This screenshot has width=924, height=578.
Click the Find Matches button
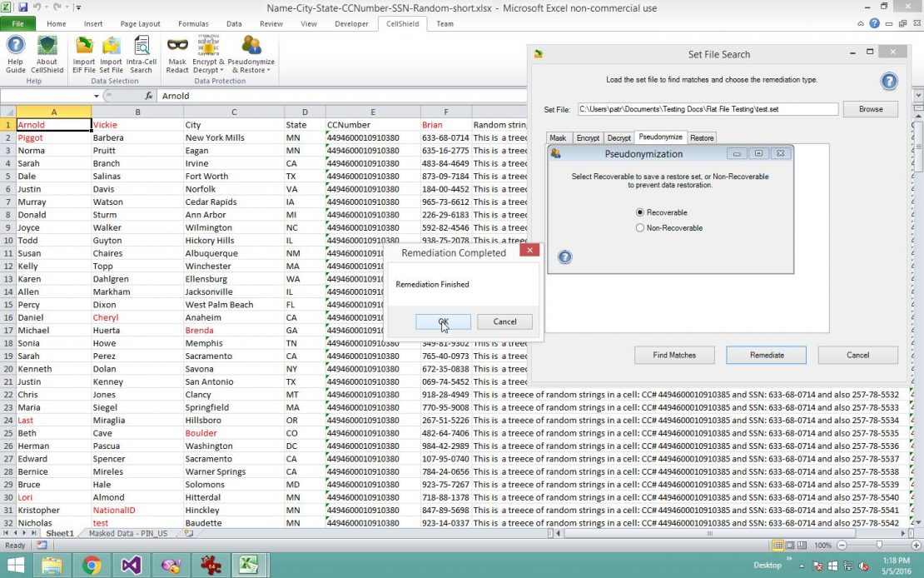point(674,355)
